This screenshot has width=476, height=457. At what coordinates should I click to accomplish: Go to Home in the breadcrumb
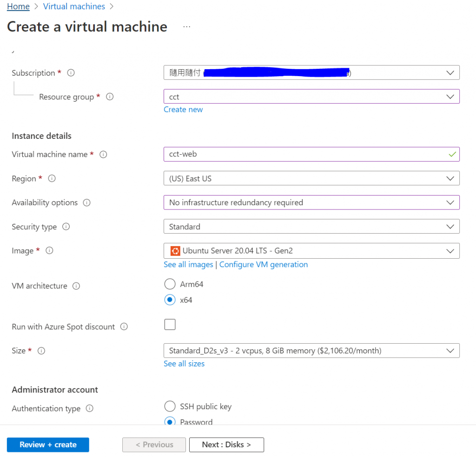[x=18, y=7]
